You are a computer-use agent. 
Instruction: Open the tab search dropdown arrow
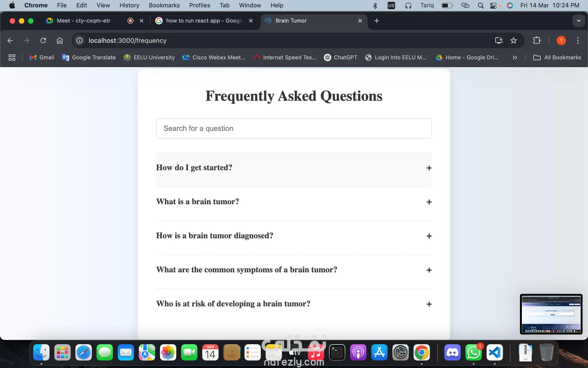pyautogui.click(x=579, y=21)
